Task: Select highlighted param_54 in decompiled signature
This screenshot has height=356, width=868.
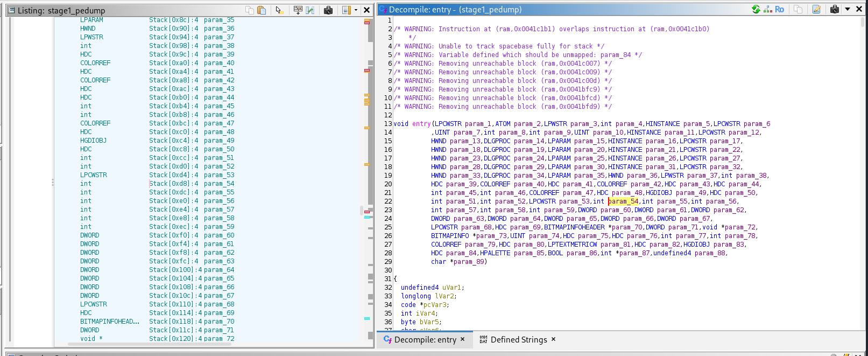Action: [x=623, y=201]
